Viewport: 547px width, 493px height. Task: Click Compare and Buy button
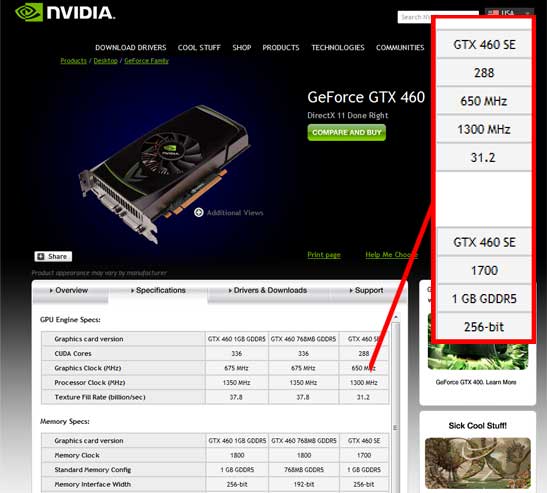pyautogui.click(x=346, y=133)
